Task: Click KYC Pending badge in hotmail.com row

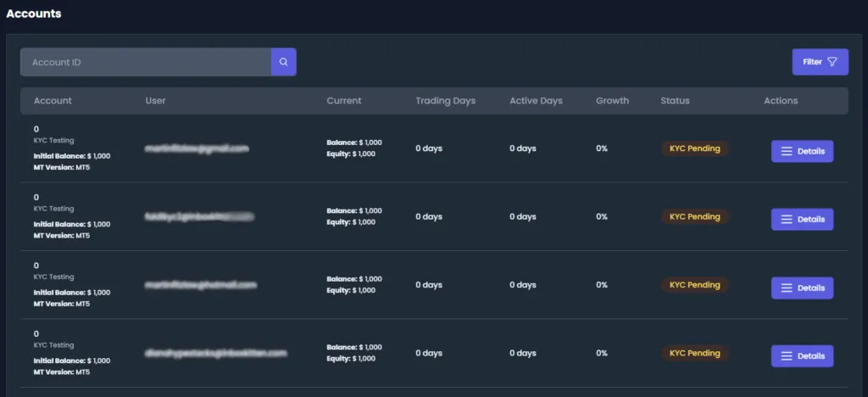Action: pos(695,284)
